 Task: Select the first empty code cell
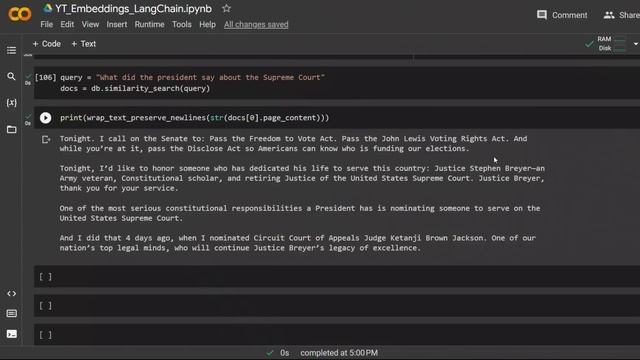tap(337, 277)
